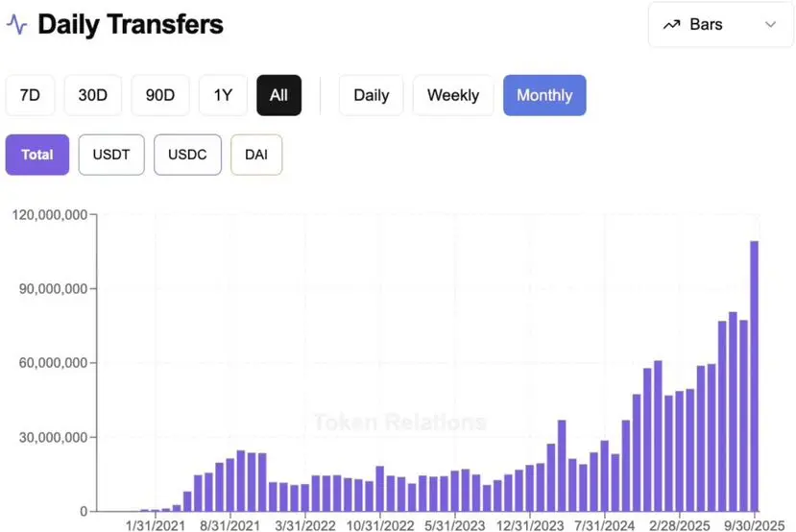Select the 30D time range
The width and height of the screenshot is (796, 532).
pos(93,95)
